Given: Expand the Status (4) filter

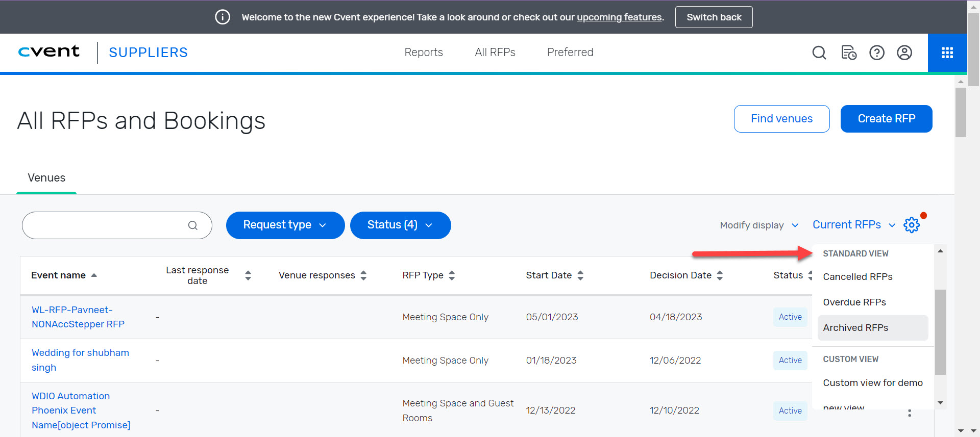Looking at the screenshot, I should click(400, 225).
